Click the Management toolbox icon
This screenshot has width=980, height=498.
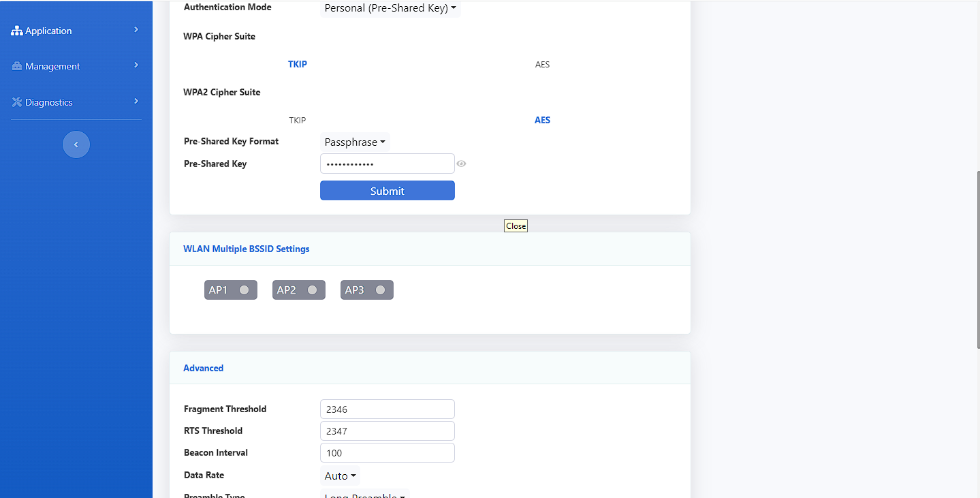click(17, 66)
